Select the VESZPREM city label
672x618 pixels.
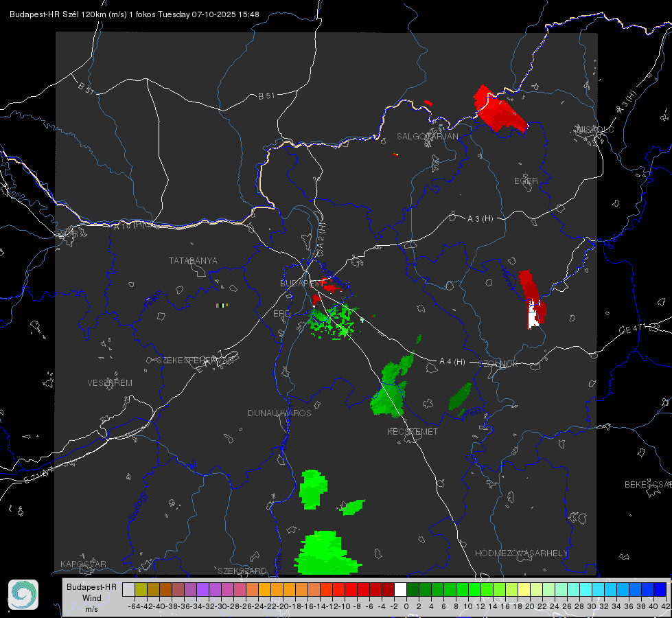coord(110,383)
